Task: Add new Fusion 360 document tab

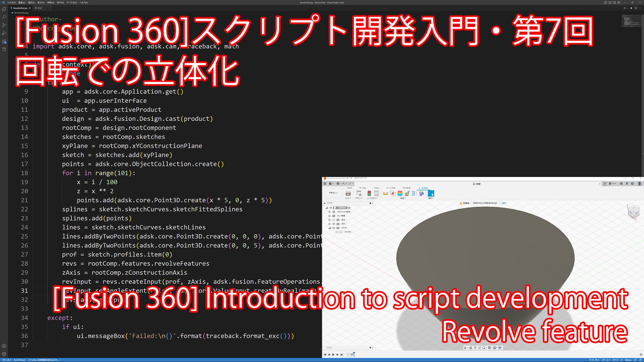Action: tap(605, 184)
